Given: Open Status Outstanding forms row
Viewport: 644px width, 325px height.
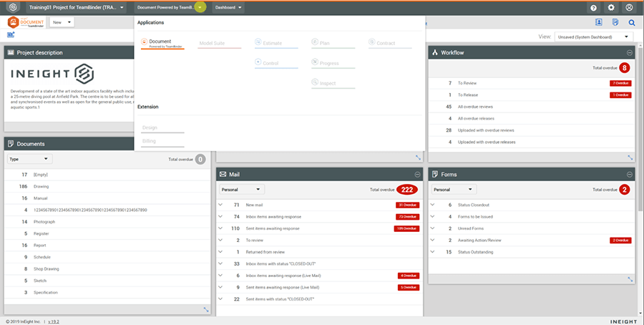Looking at the screenshot, I should click(x=532, y=252).
